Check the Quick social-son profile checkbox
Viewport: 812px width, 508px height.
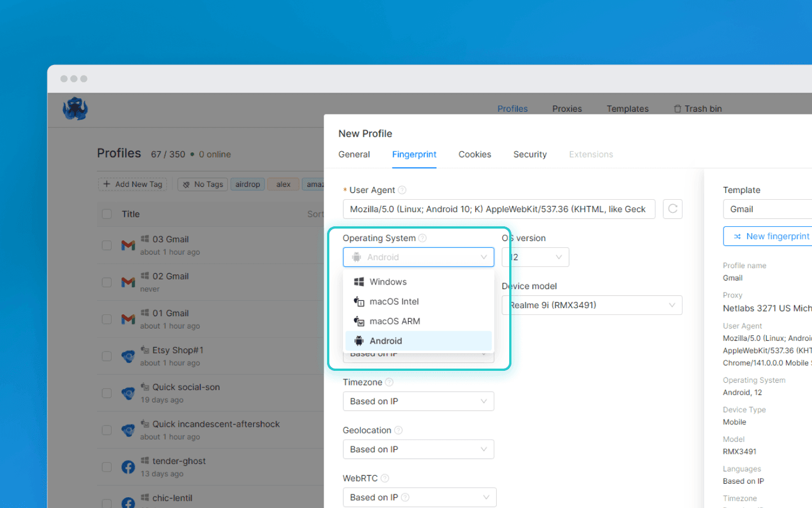pyautogui.click(x=107, y=393)
